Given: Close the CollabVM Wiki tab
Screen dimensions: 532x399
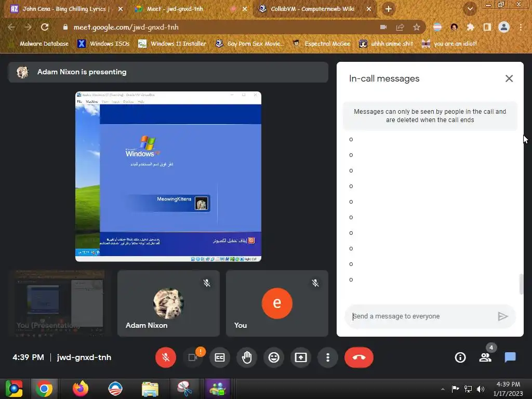Looking at the screenshot, I should (x=369, y=9).
